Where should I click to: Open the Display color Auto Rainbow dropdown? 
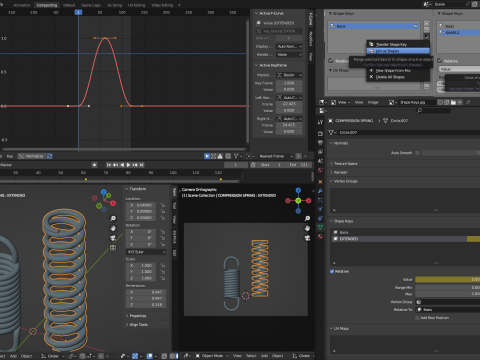coord(289,46)
